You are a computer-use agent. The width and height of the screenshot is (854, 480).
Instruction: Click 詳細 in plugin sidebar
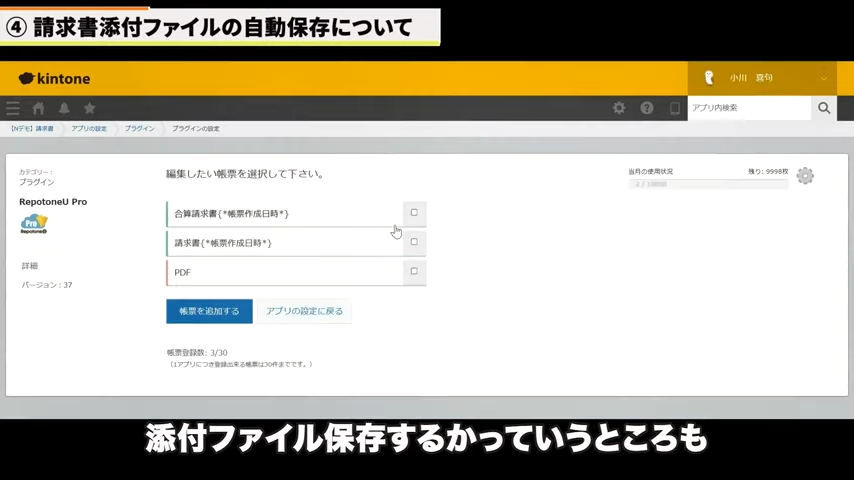(29, 266)
